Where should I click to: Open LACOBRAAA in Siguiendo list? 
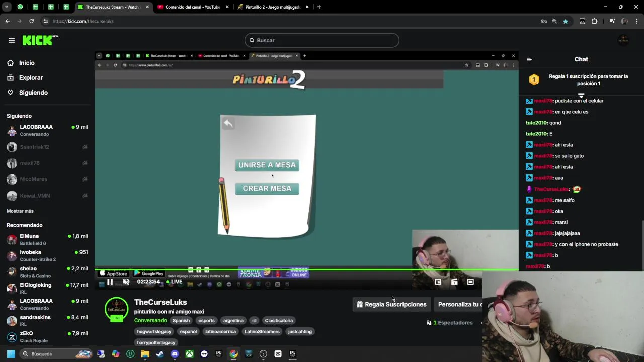point(47,130)
